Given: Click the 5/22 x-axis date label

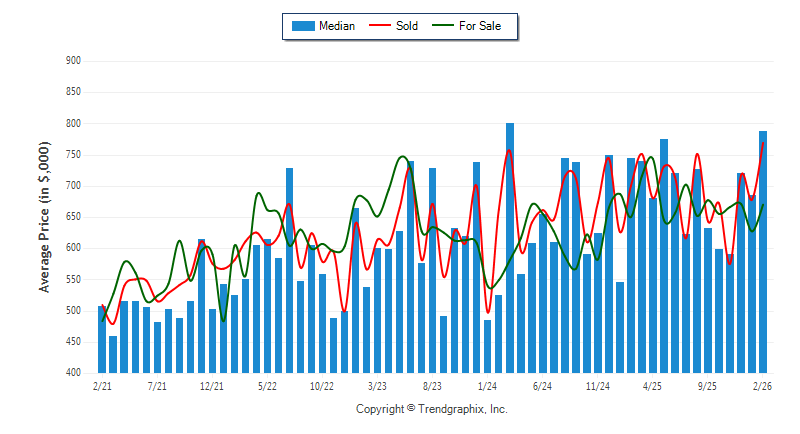Looking at the screenshot, I should point(267,385).
